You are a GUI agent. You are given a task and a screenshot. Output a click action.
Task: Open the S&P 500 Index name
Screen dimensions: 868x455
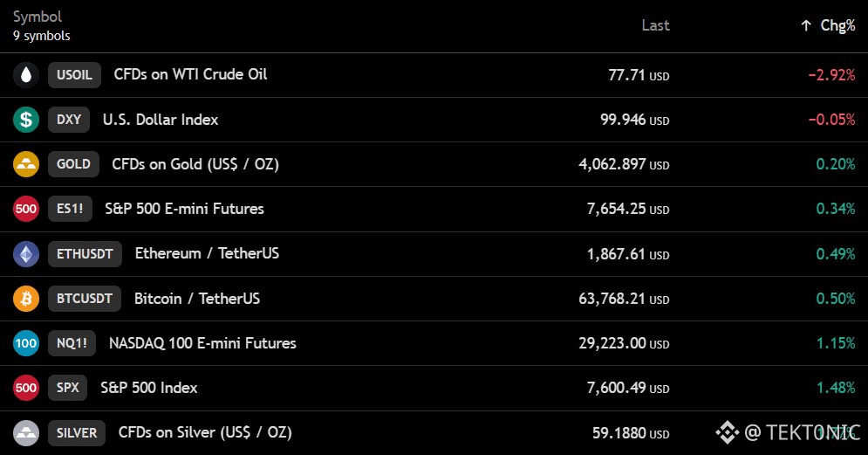point(149,388)
